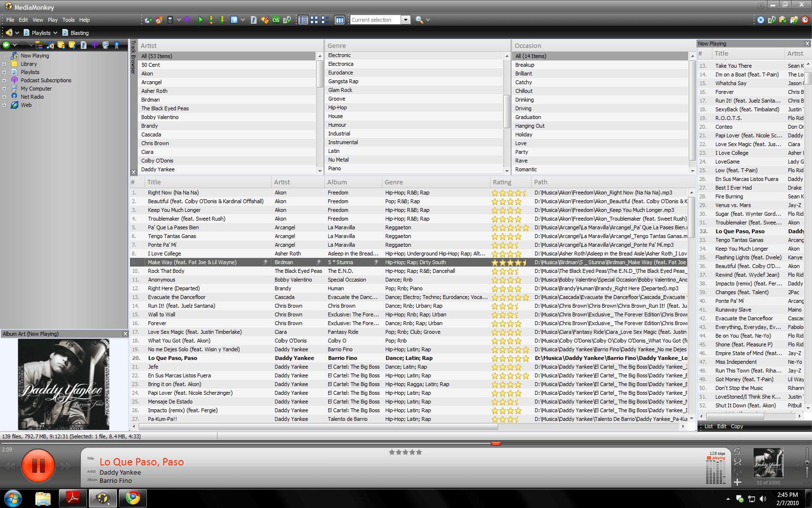Open the View menu
The width and height of the screenshot is (812, 508).
(38, 20)
